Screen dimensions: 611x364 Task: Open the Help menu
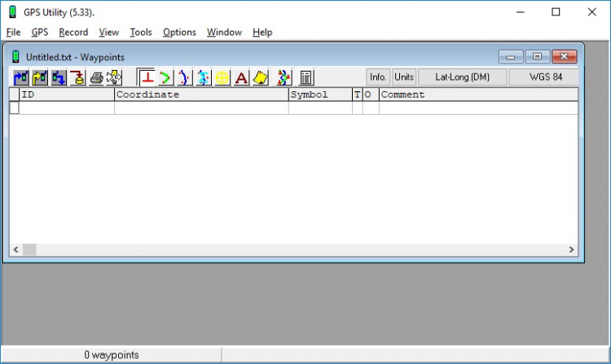[x=262, y=33]
